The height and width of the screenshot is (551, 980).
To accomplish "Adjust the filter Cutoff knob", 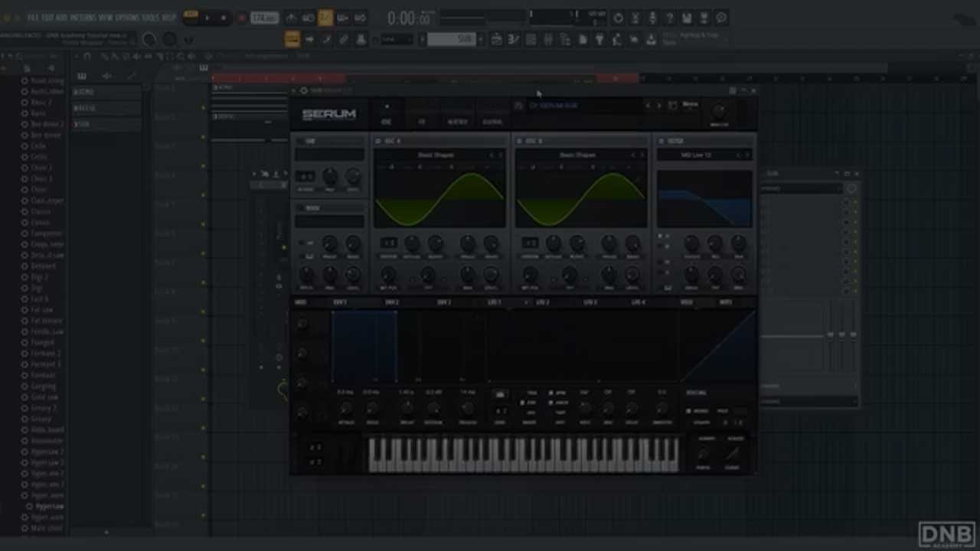I will pos(691,243).
